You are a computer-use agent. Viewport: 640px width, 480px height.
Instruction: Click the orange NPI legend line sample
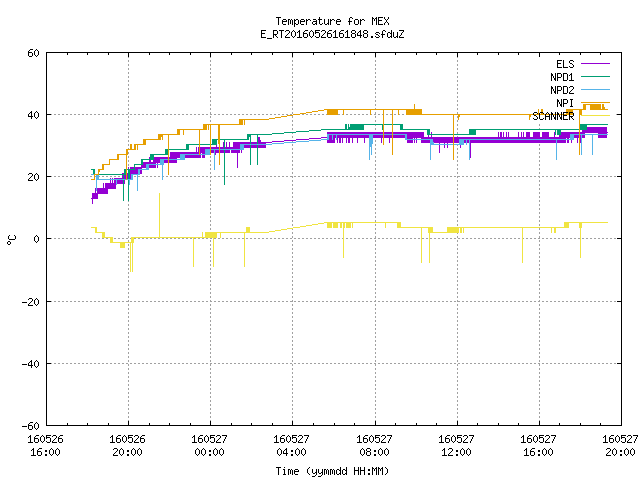tap(595, 102)
